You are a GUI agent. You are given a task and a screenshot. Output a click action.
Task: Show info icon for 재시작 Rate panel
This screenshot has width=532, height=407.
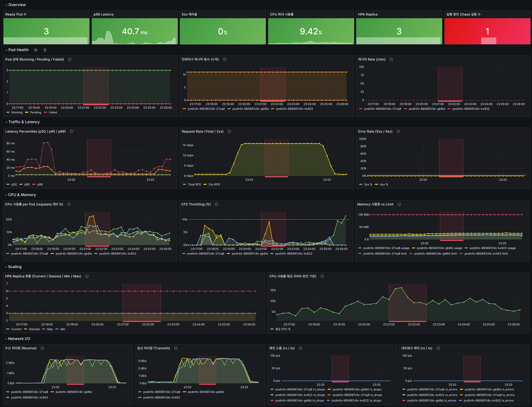click(x=391, y=60)
